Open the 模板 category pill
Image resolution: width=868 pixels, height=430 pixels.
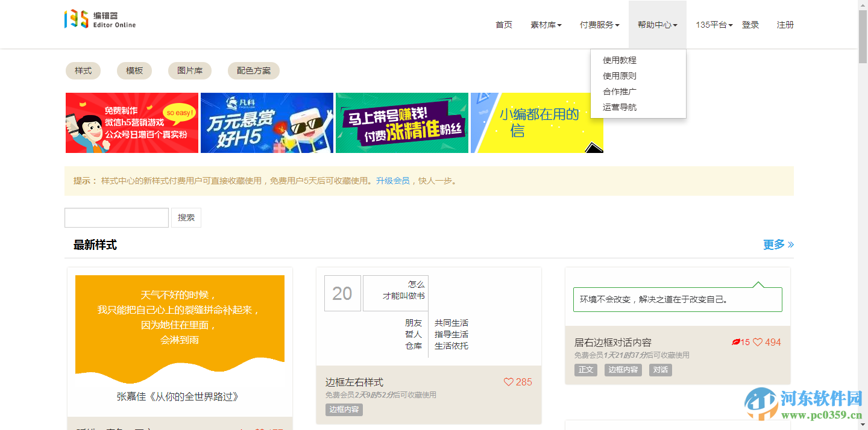134,70
